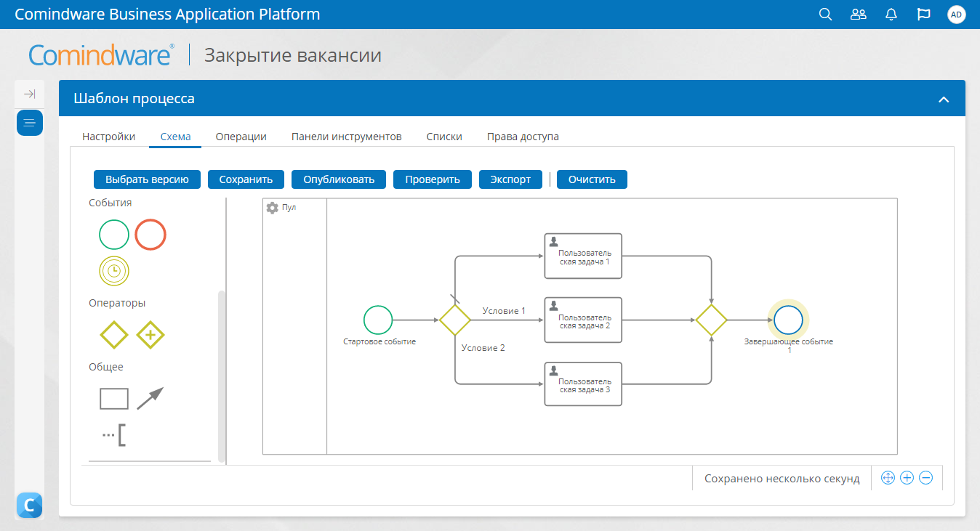Click the Условие 2 flow label
This screenshot has height=531, width=980.
[x=483, y=348]
